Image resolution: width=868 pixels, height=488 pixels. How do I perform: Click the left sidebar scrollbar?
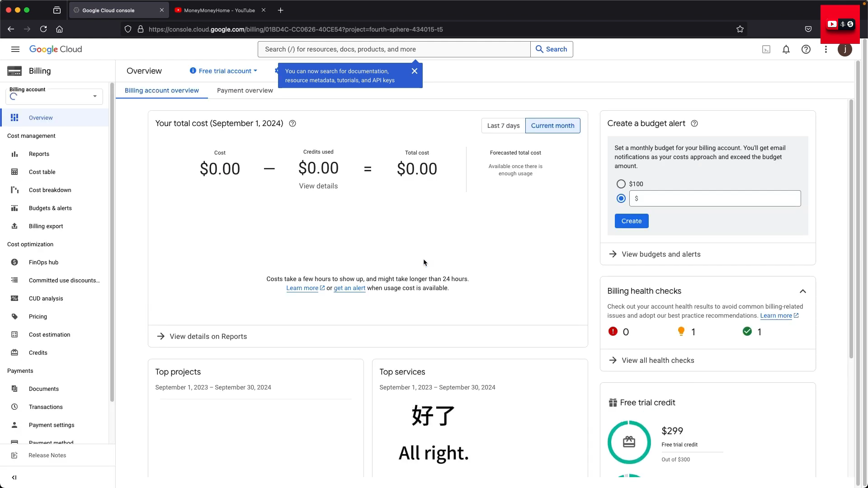click(112, 242)
